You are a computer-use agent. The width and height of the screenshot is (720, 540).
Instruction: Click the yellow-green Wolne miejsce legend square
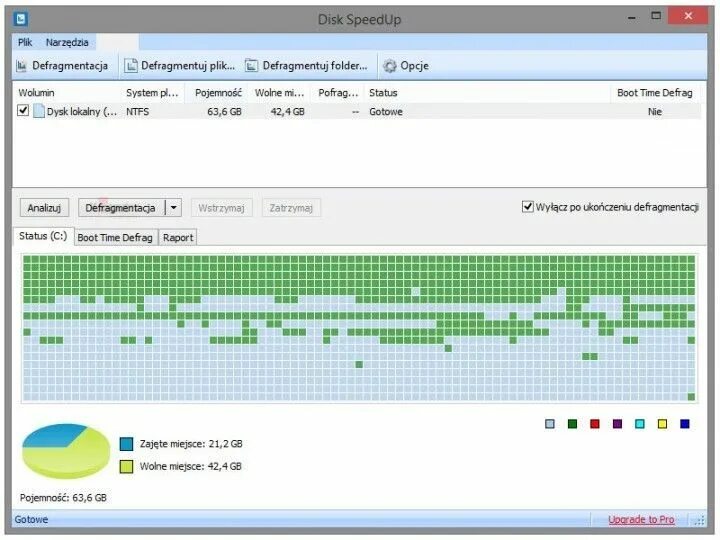(x=126, y=467)
